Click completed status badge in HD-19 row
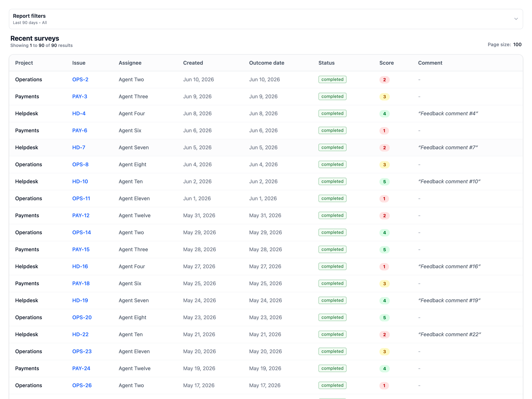The image size is (532, 399). click(x=332, y=300)
